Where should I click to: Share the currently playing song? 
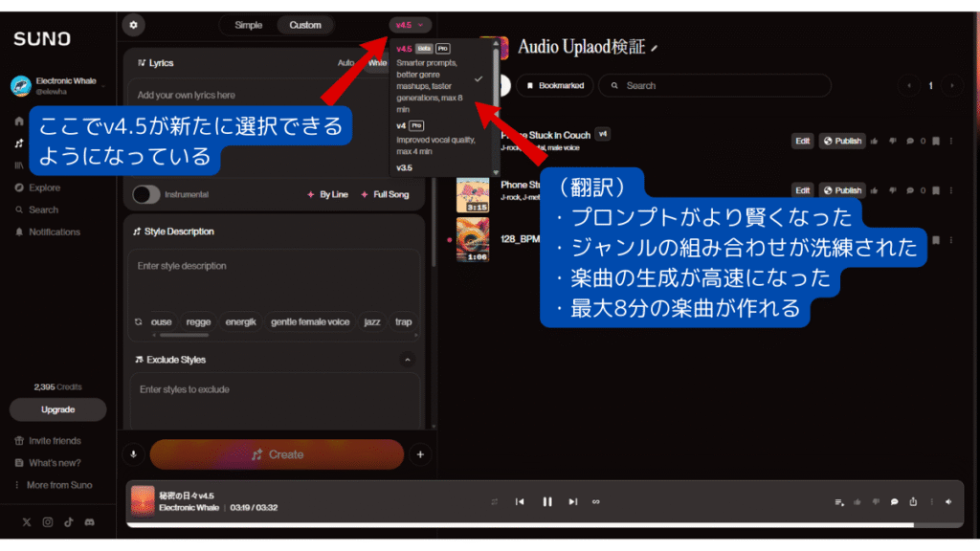point(913,501)
